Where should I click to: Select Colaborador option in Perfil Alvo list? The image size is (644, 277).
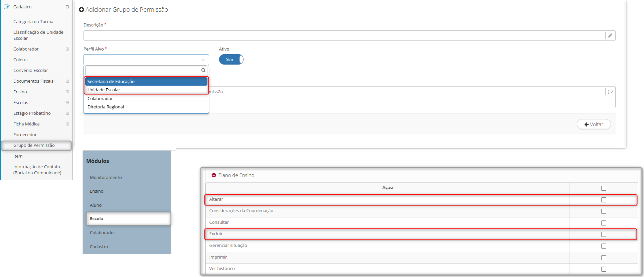[x=146, y=98]
